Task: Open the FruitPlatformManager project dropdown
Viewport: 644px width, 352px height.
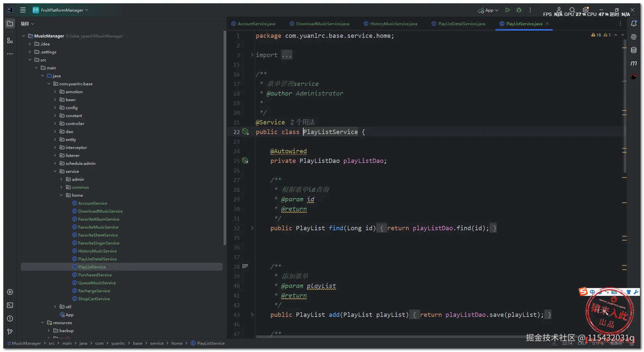Action: pos(61,10)
